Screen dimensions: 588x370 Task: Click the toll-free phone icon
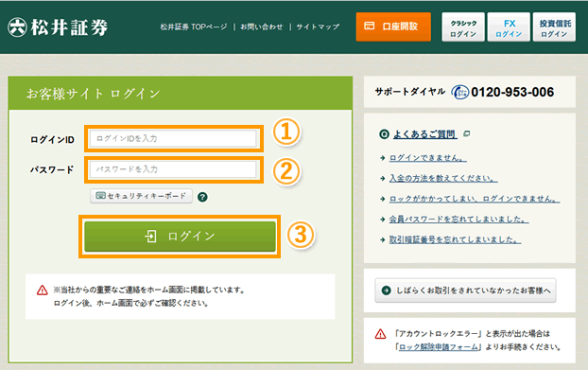[459, 92]
